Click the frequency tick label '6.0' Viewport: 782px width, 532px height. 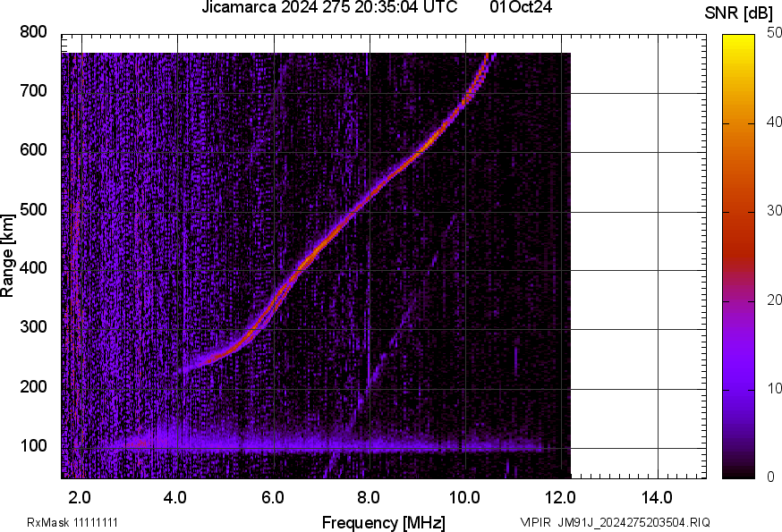coord(272,497)
